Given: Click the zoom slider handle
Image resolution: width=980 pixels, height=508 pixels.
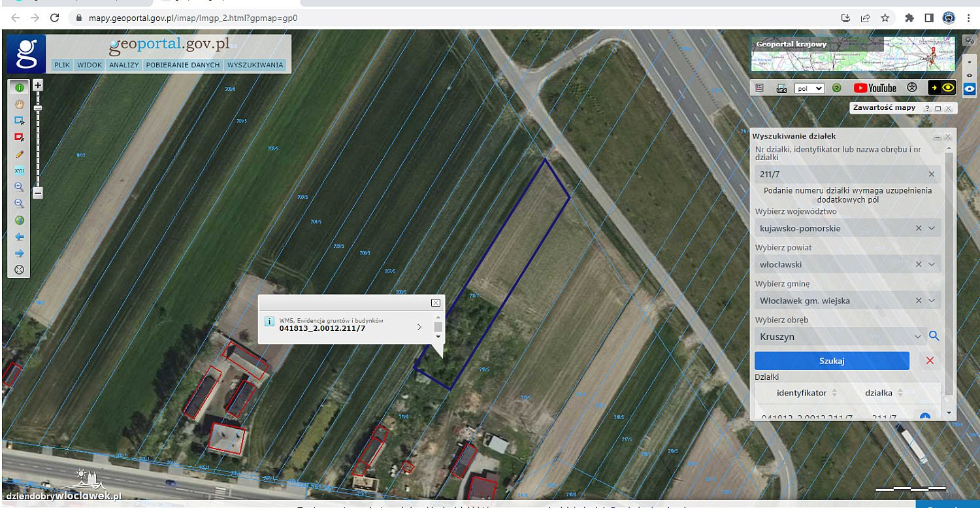Looking at the screenshot, I should [38, 108].
